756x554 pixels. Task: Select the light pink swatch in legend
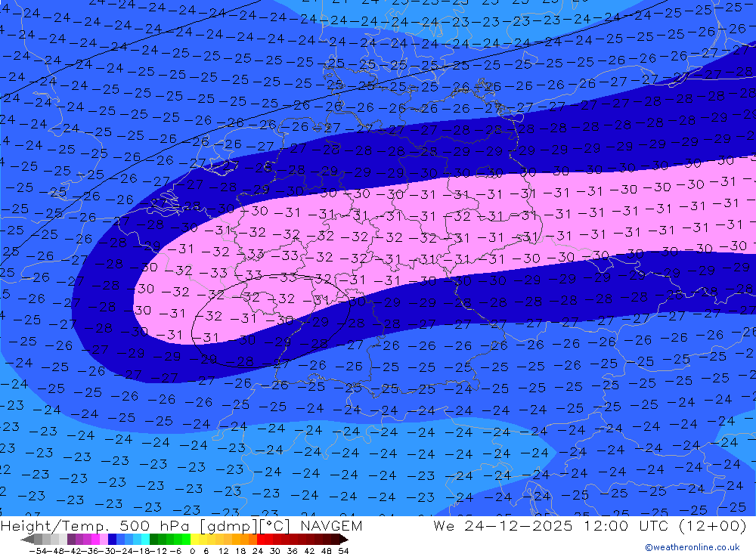point(104,539)
